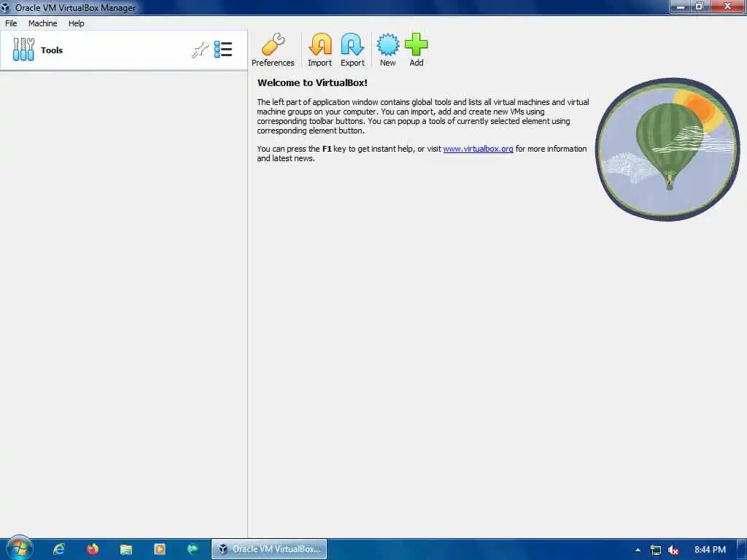Open the Tools list menu icon
The height and width of the screenshot is (560, 747).
tap(223, 50)
